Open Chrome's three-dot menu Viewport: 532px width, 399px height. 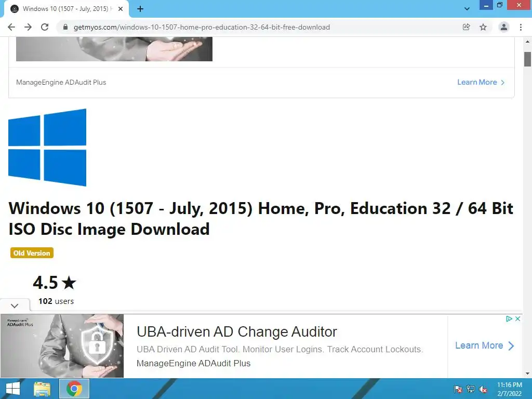pos(521,27)
